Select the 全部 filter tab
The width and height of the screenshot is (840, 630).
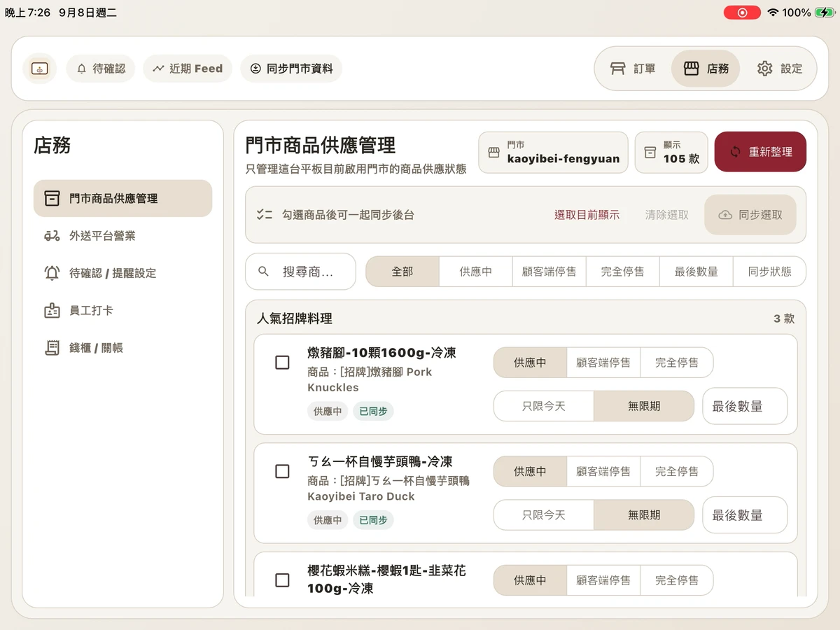tap(402, 272)
